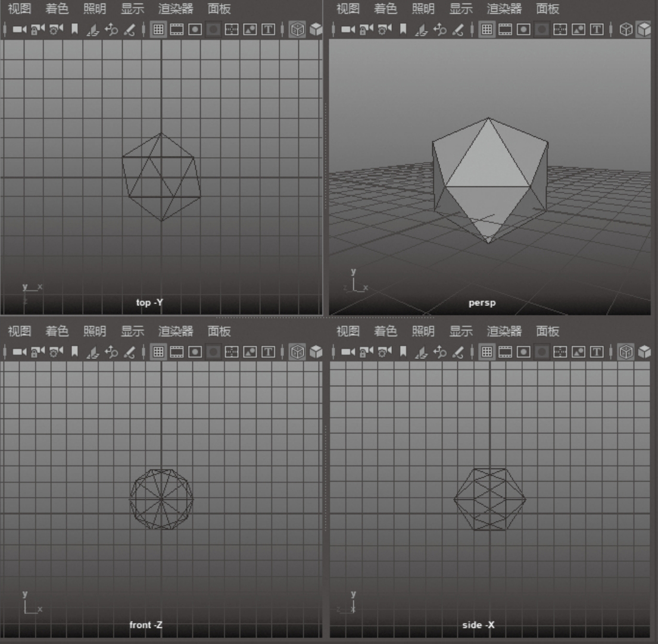This screenshot has height=644, width=658.
Task: Click Safe Title icon in side view panel
Action: (x=596, y=352)
